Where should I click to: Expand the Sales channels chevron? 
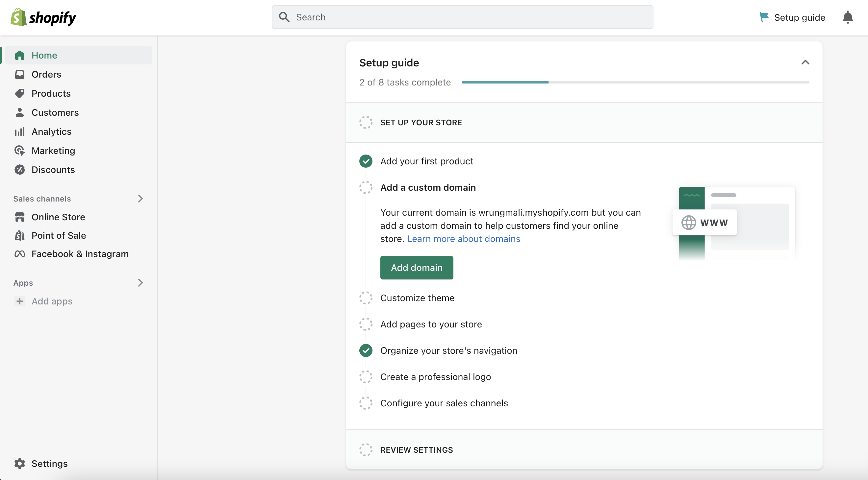click(x=140, y=199)
